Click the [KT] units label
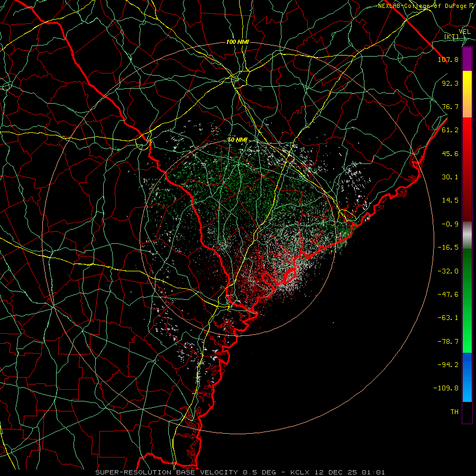Image resolution: width=476 pixels, height=476 pixels. [452, 36]
